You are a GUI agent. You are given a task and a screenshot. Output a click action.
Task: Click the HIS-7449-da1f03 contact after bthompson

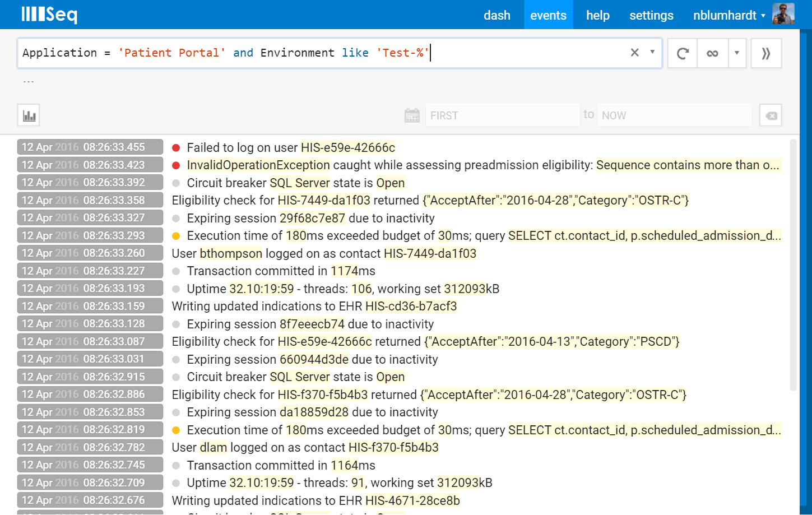430,253
